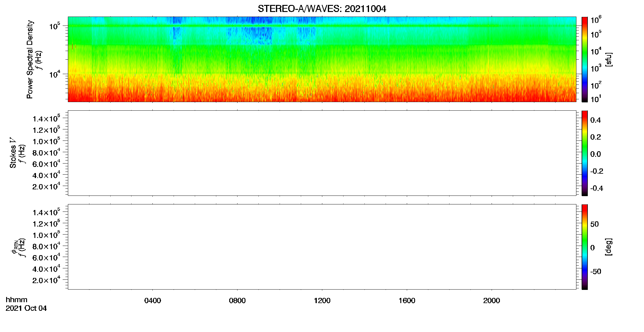Click the degrees colorbar beside the φ RTN panel
The image size is (644, 332).
point(585,247)
